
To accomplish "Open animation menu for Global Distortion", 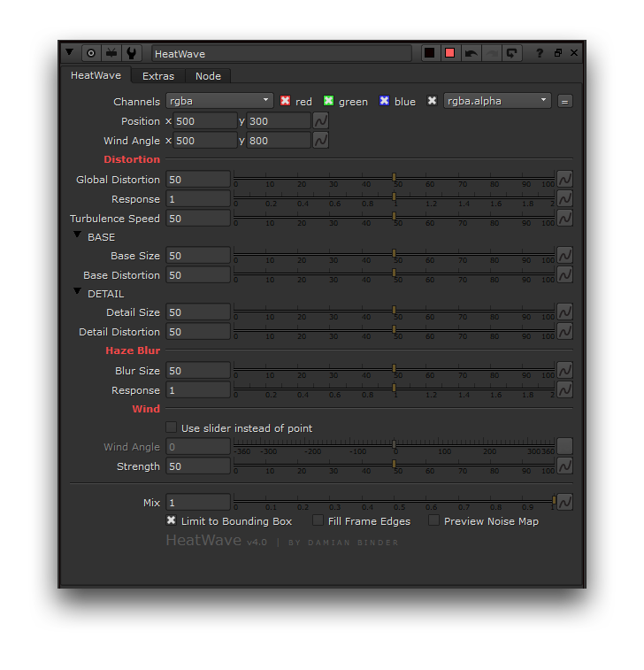I will click(x=564, y=180).
